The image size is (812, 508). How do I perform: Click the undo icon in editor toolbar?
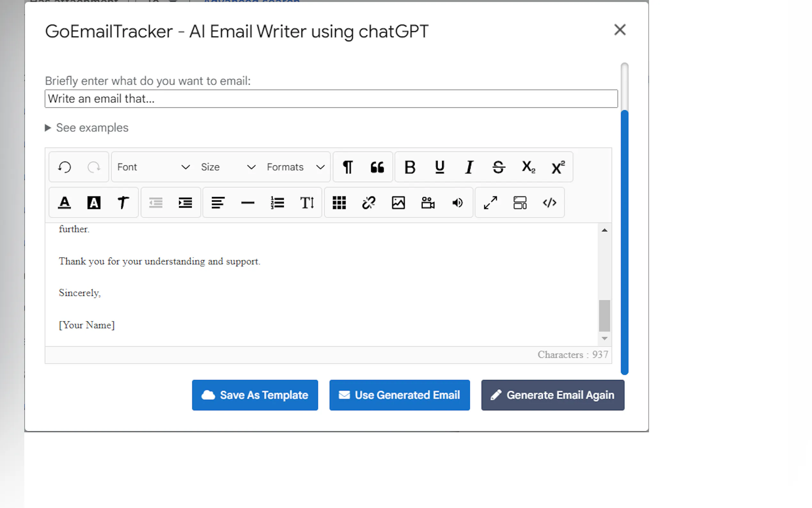65,167
